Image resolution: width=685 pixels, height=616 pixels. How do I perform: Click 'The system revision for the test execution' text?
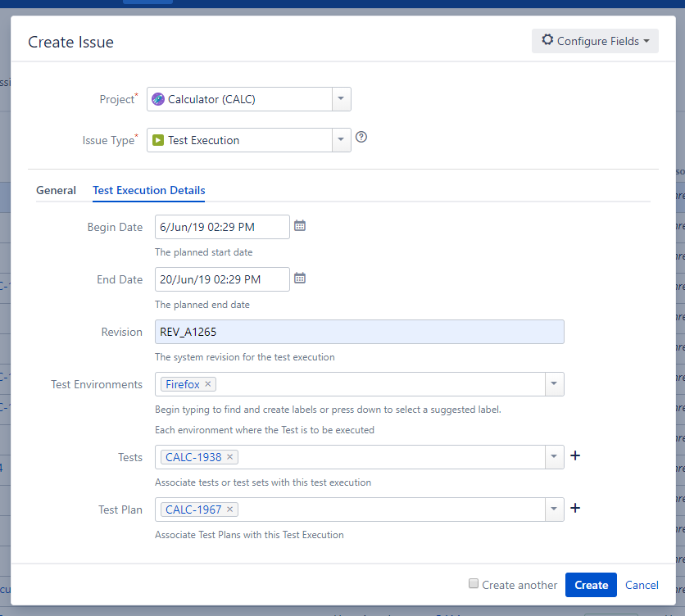pyautogui.click(x=245, y=357)
